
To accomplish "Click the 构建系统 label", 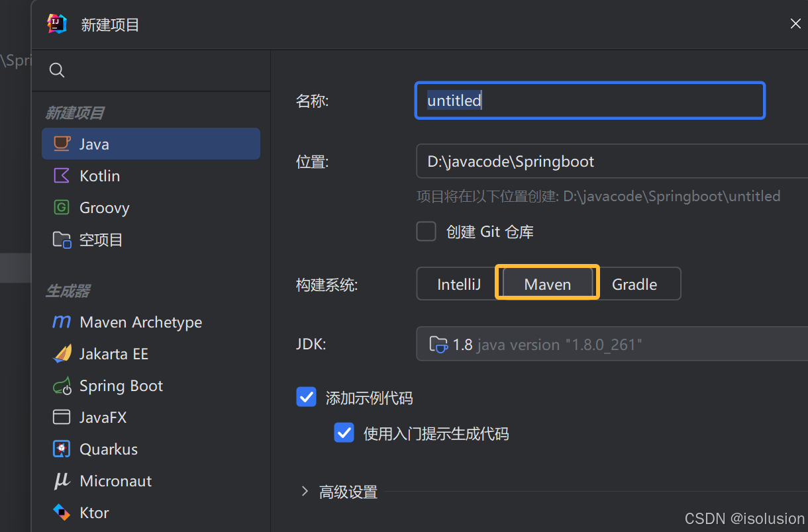I will (327, 285).
